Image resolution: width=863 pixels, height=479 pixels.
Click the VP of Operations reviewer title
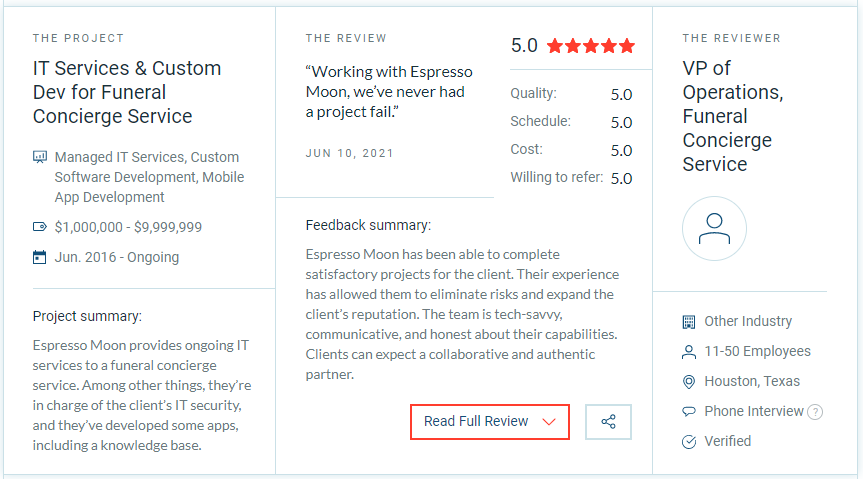(x=733, y=116)
